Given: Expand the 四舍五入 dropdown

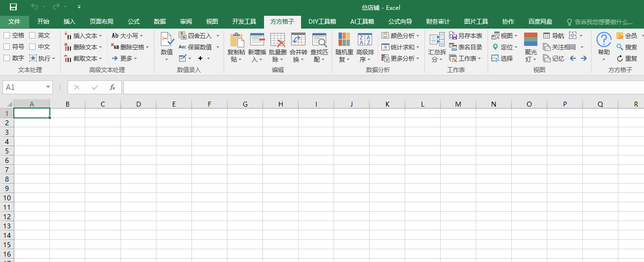Looking at the screenshot, I should tap(218, 36).
